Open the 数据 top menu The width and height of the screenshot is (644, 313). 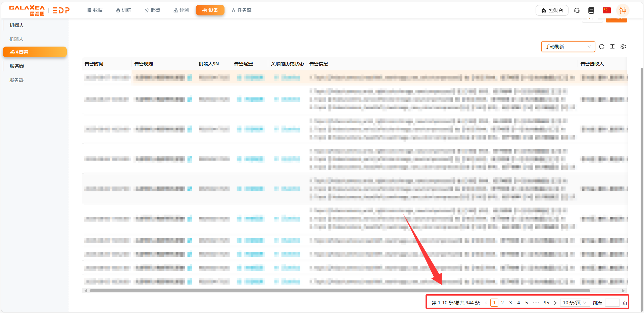(95, 10)
